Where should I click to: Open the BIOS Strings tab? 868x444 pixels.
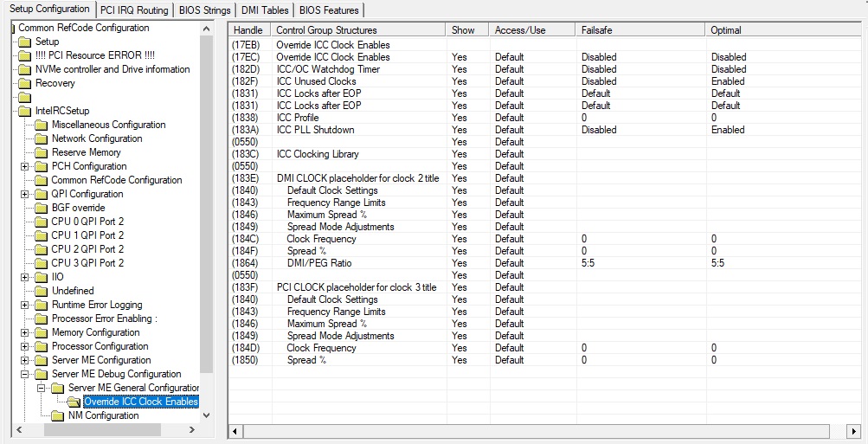(205, 10)
